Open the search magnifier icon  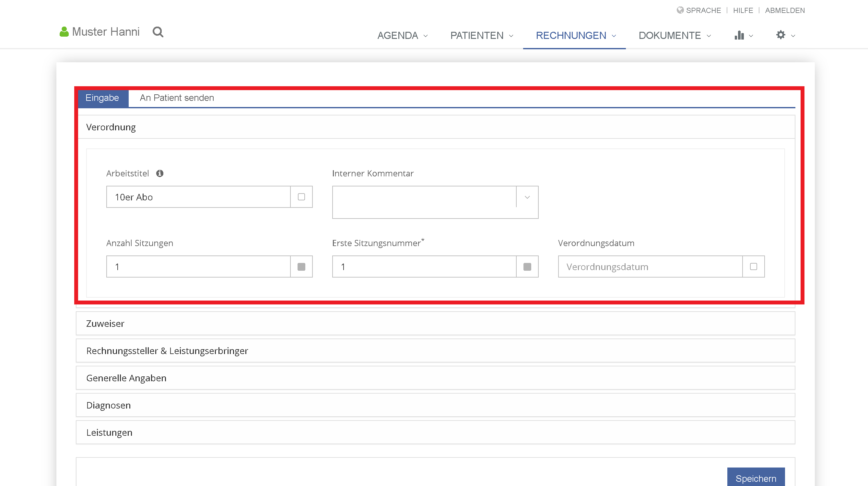pos(158,32)
